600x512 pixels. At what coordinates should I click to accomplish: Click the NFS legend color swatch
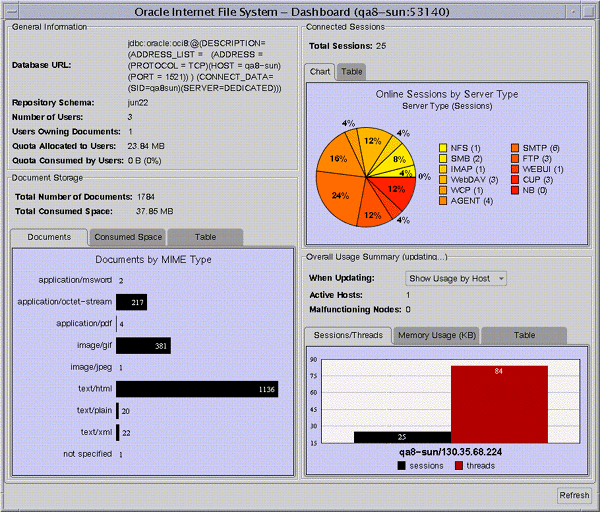point(443,148)
